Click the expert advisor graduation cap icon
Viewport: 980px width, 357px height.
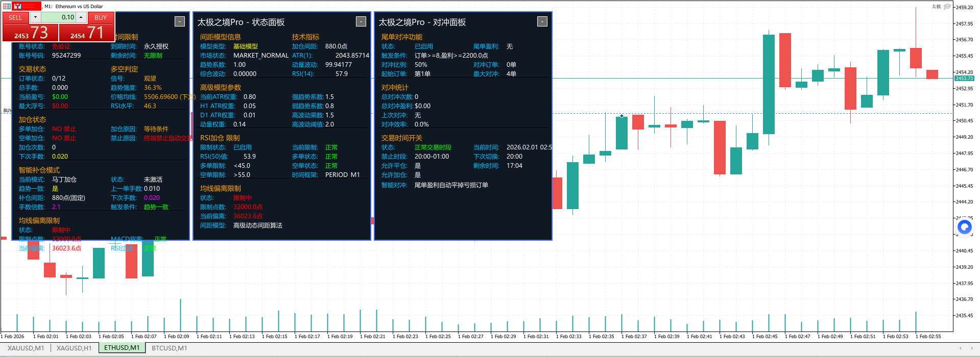point(947,7)
